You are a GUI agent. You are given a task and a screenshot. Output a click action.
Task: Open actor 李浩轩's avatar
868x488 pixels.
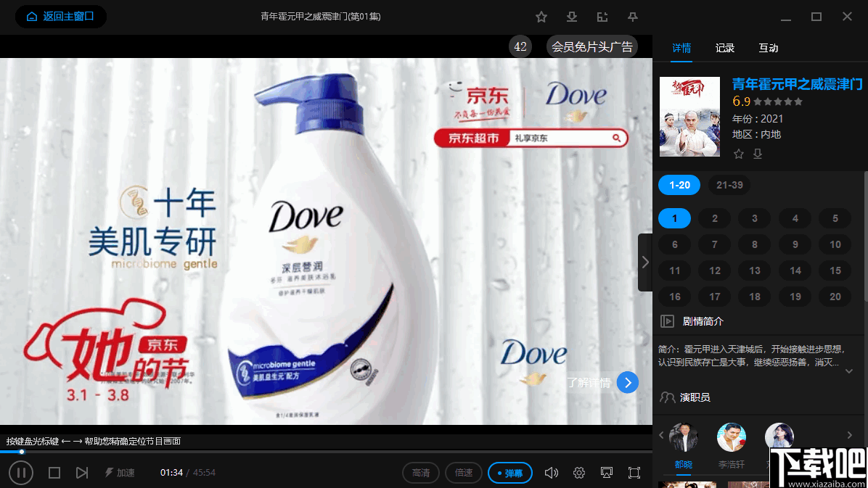732,437
